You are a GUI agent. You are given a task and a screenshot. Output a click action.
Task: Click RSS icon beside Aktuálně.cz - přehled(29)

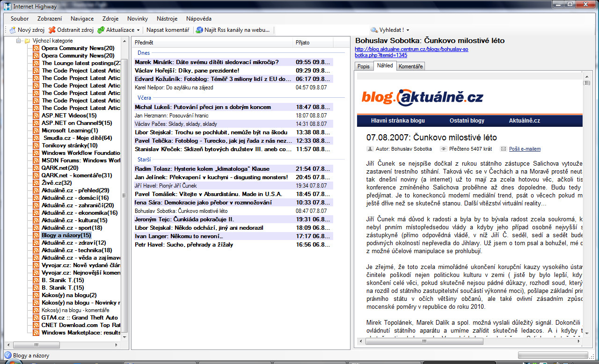coord(36,190)
